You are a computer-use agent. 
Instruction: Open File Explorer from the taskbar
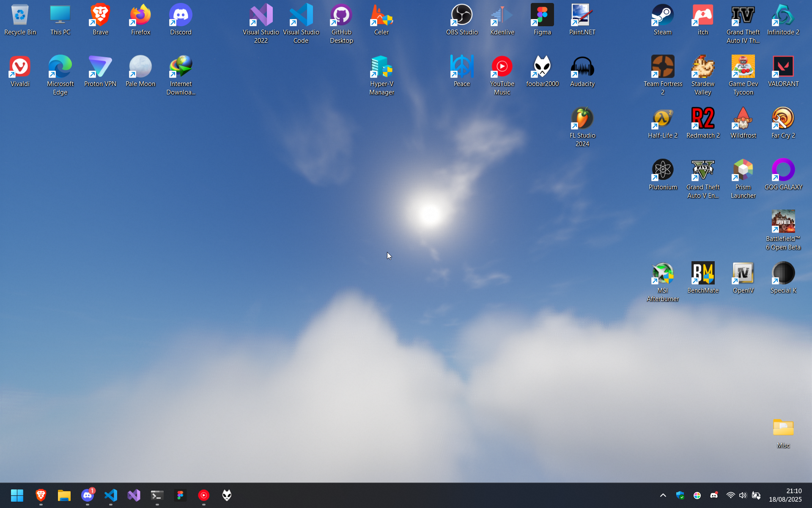coord(64,495)
